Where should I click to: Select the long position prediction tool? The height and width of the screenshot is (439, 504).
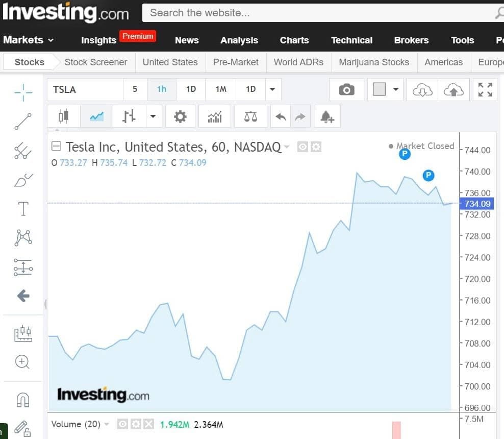[23, 267]
